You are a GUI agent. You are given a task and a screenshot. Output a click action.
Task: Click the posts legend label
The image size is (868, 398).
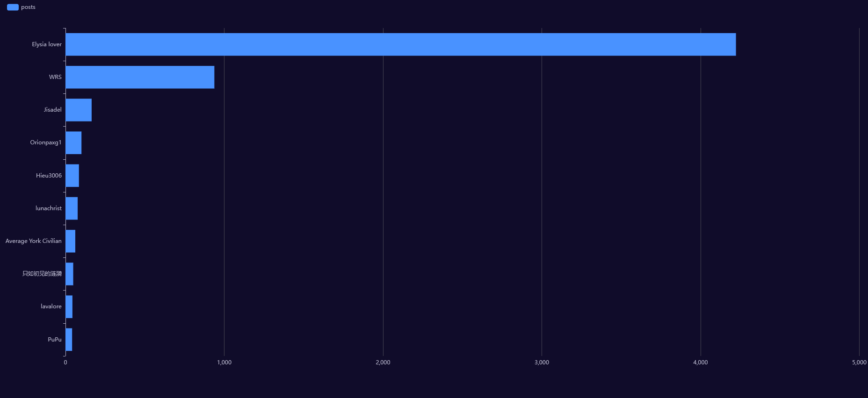click(x=28, y=7)
